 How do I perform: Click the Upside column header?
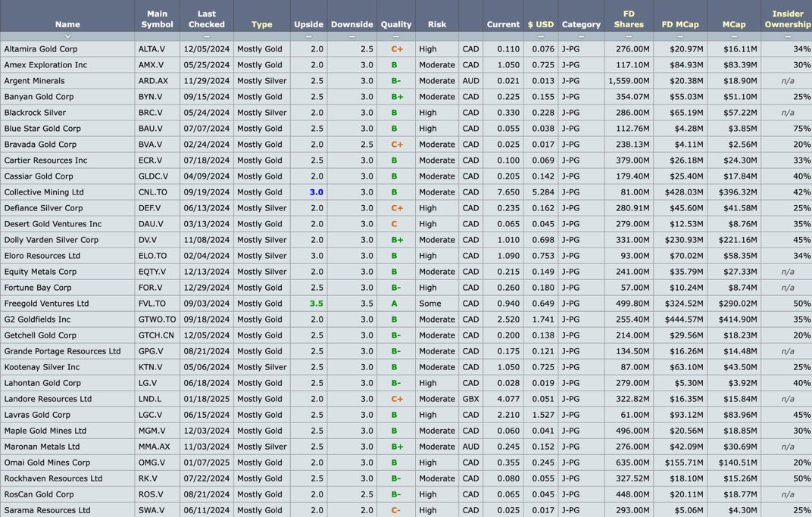pos(308,24)
